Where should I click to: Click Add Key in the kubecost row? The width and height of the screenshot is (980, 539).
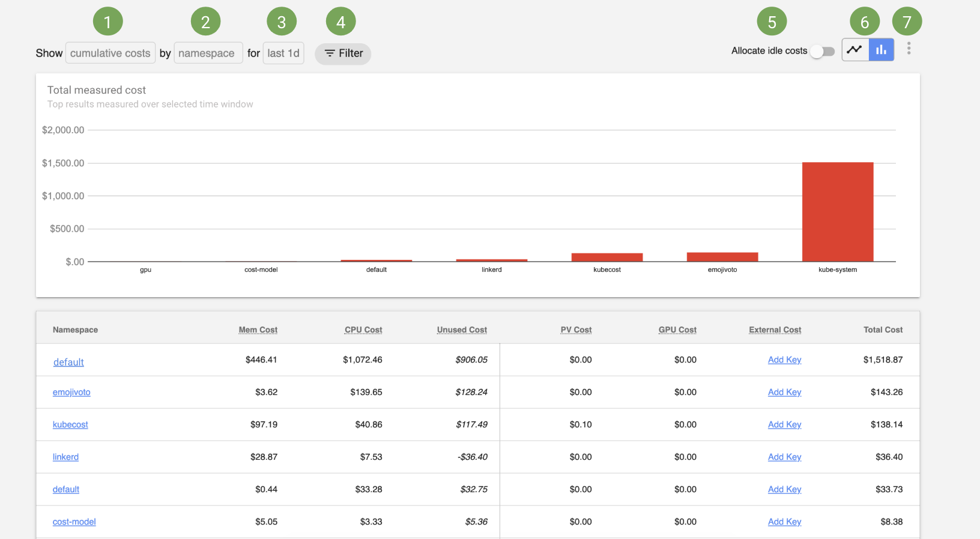click(784, 424)
